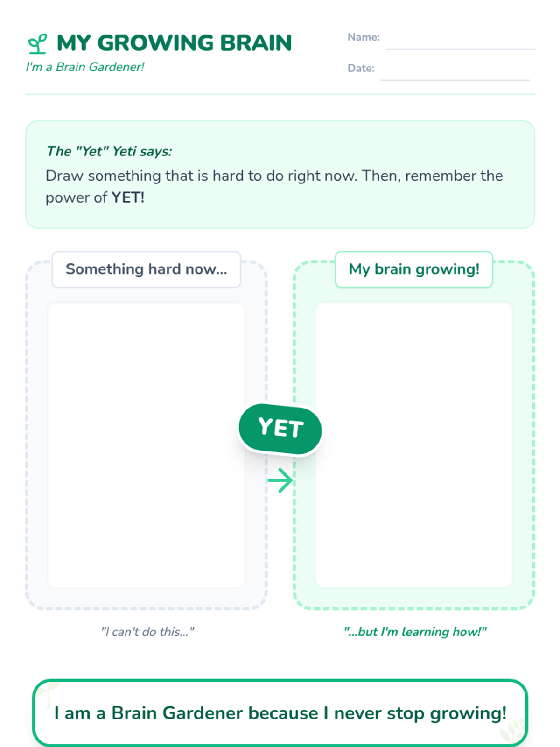The image size is (560, 747).
Task: Click the green sprout plant icon
Action: pyautogui.click(x=37, y=43)
